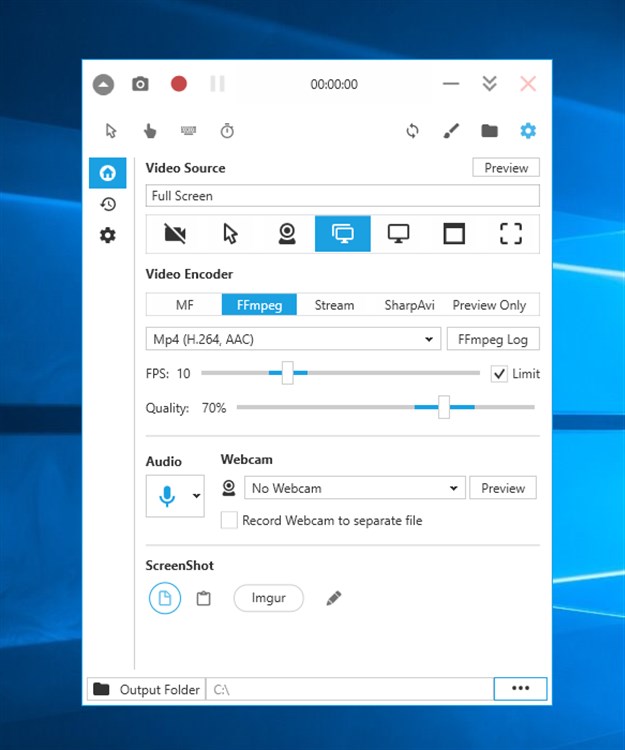Select the cursor-only video source

pos(230,234)
